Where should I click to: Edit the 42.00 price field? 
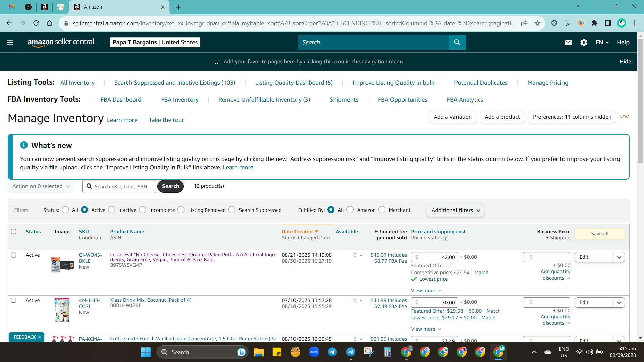pos(434,257)
